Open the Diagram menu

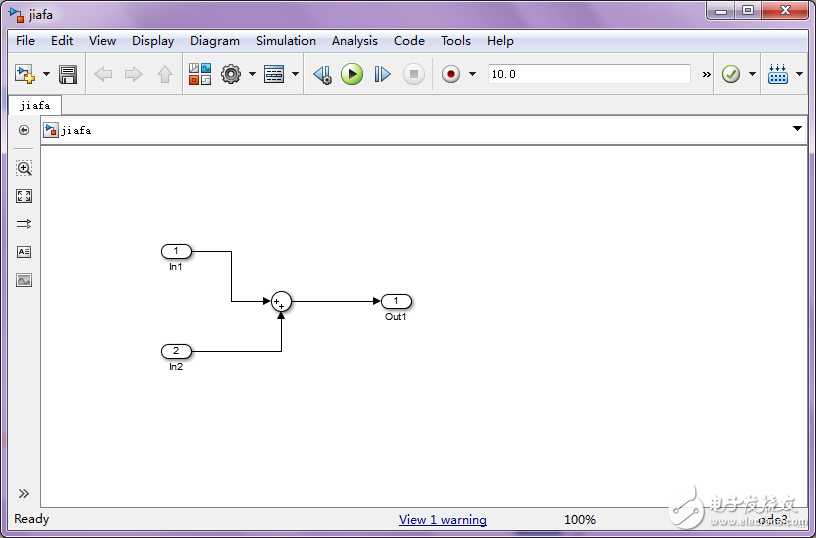(x=215, y=41)
